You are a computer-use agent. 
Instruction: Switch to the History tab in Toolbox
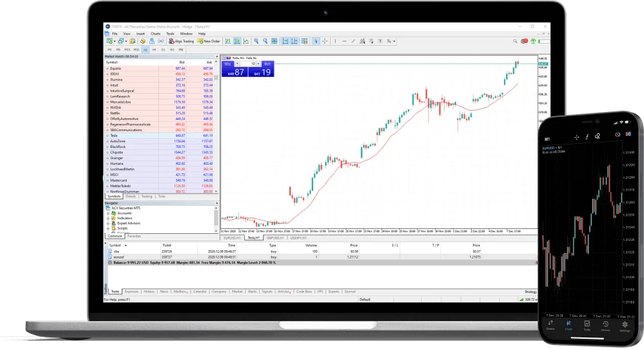click(149, 291)
